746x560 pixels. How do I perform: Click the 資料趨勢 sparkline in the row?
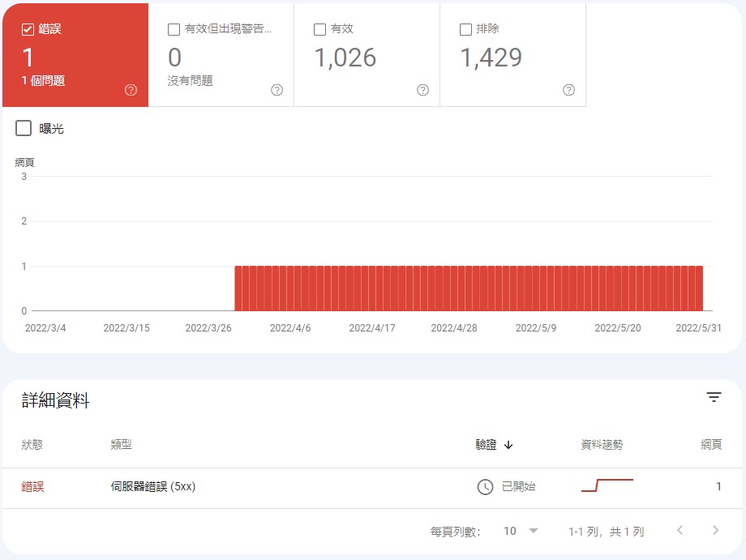click(x=607, y=485)
